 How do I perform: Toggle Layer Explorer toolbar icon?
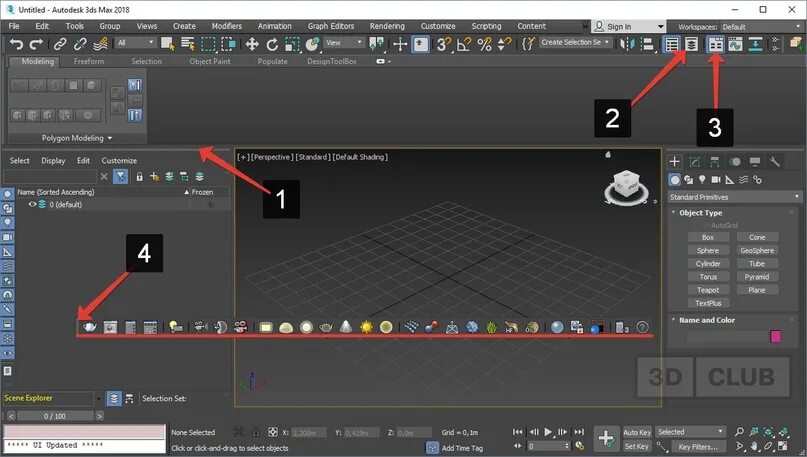691,44
